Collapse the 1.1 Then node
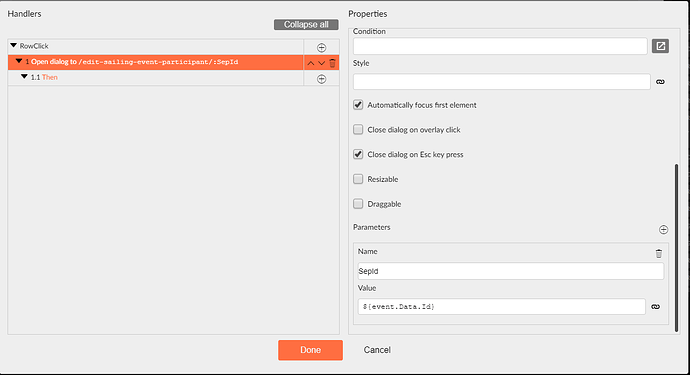Viewport: 690px width, 375px height. (x=24, y=77)
